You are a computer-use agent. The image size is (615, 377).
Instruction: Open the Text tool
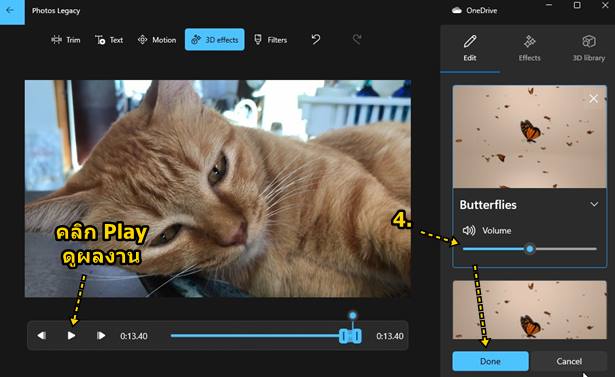click(109, 40)
